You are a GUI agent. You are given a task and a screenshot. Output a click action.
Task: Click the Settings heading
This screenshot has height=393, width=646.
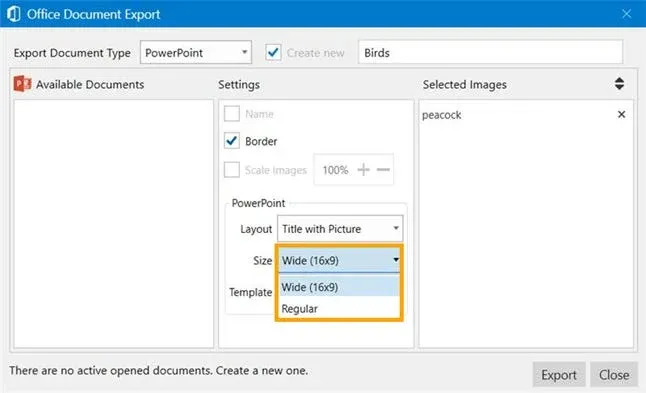(239, 84)
